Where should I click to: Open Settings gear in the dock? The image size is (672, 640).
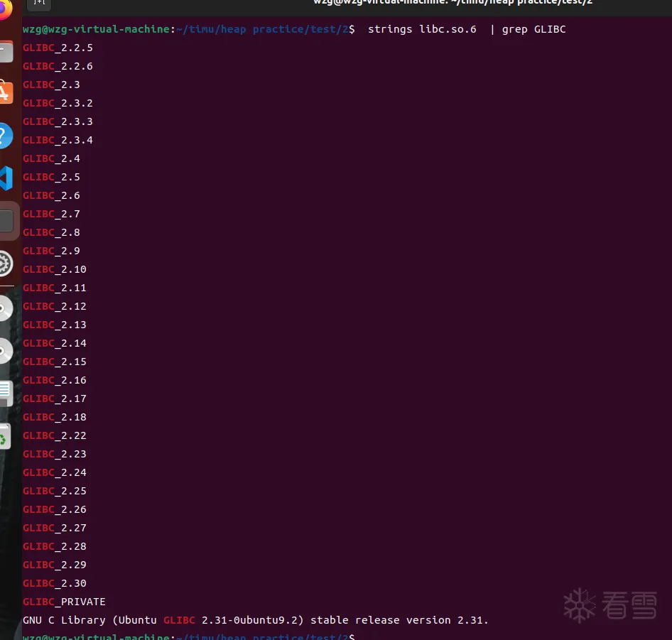click(6, 264)
